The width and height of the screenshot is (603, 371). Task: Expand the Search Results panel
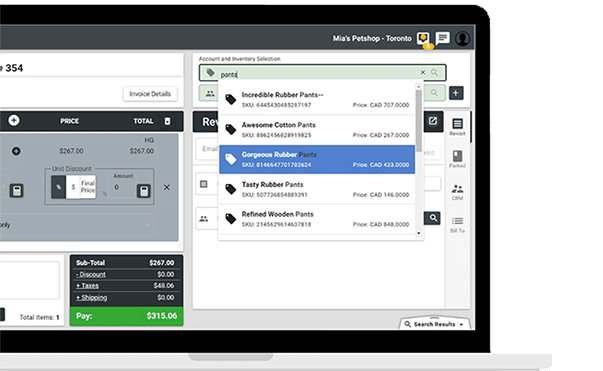(435, 324)
